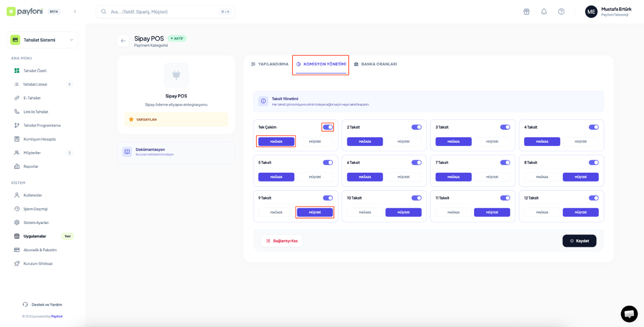644x327 pixels.
Task: Toggle off the Tek Çekim switch
Action: pyautogui.click(x=328, y=127)
